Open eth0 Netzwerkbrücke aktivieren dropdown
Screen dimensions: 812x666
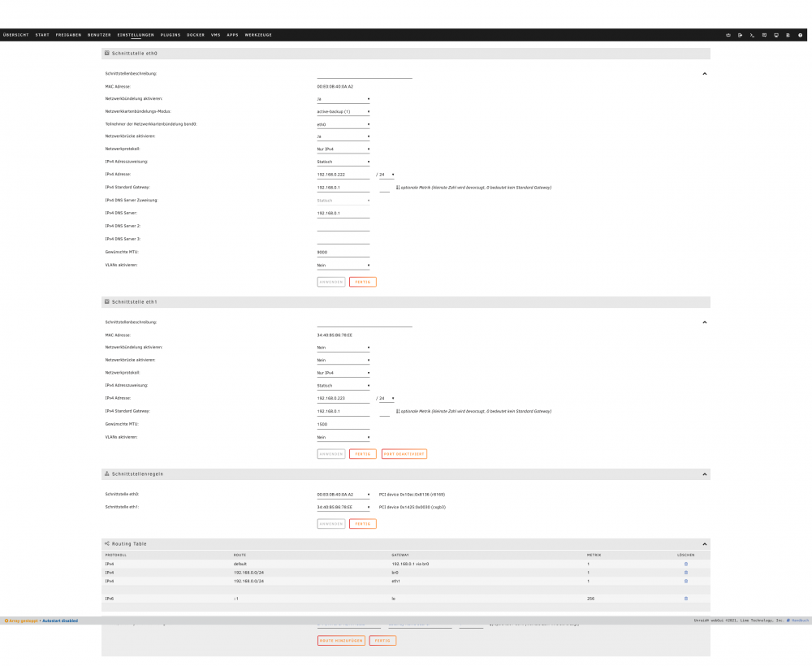[343, 136]
